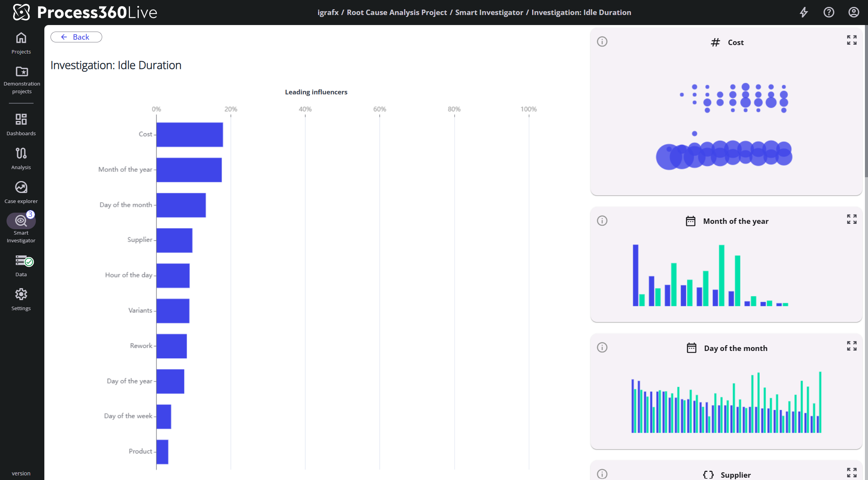
Task: Click the Day of the month calendar icon
Action: [x=692, y=348]
